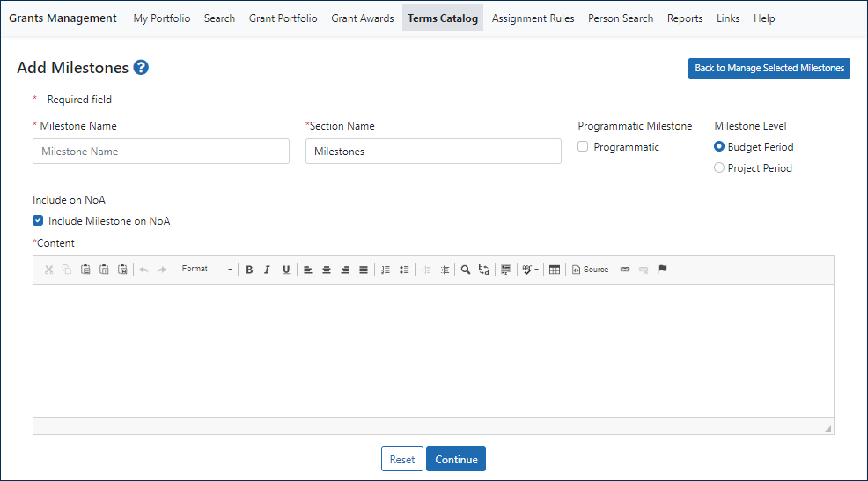Align content text right
868x481 pixels.
(345, 270)
